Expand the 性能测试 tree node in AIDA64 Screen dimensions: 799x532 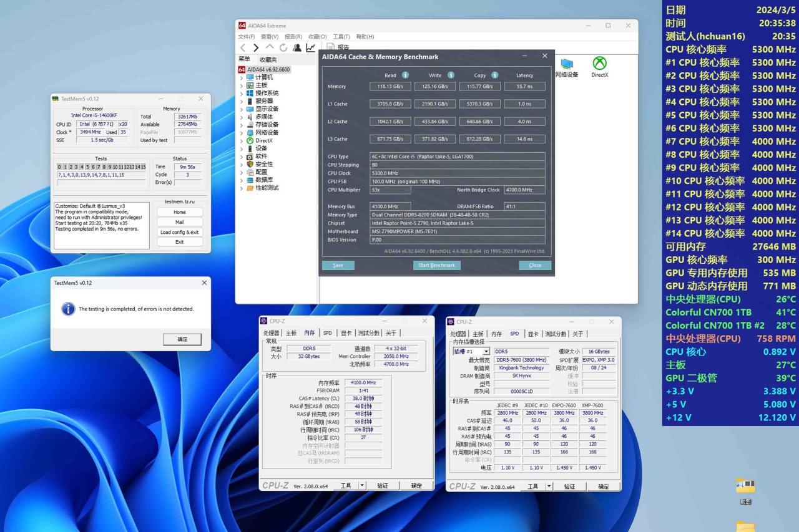coord(242,188)
